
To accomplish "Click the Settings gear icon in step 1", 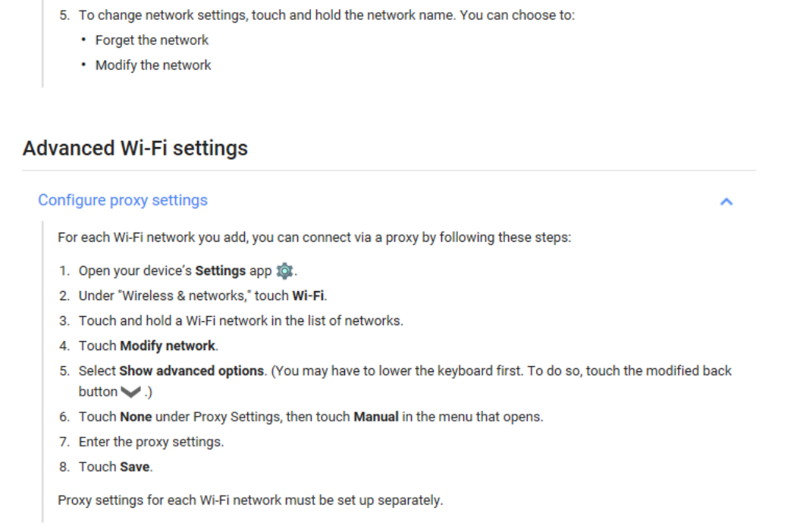I will [x=284, y=271].
